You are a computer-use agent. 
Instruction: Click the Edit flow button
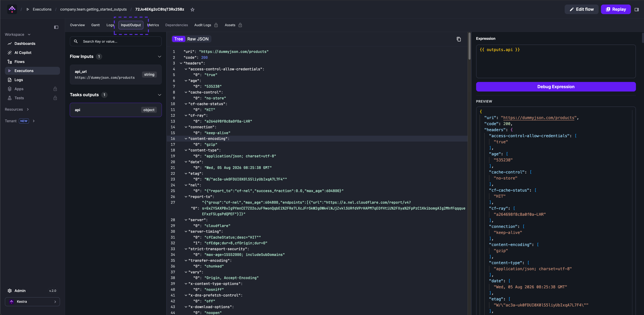pos(581,10)
